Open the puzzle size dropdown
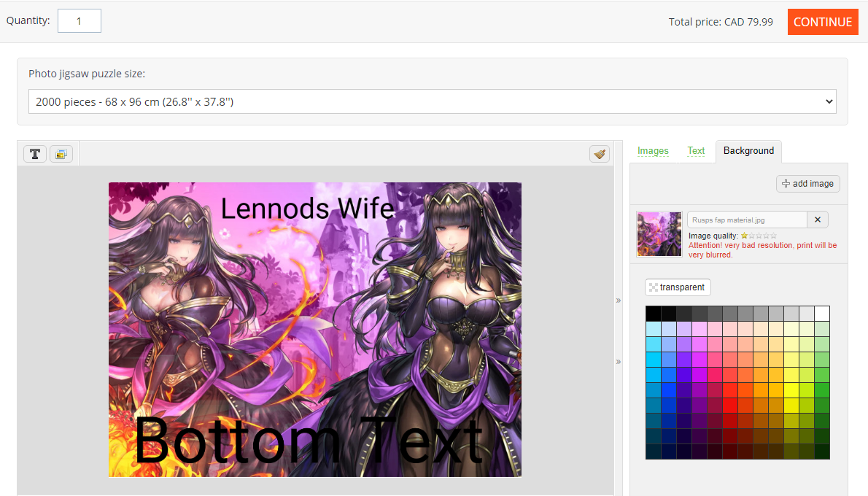The image size is (868, 496). (x=433, y=102)
